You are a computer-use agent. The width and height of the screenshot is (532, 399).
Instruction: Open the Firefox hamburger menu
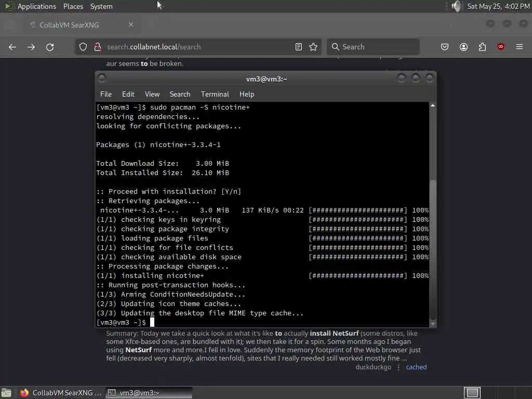coord(520,47)
